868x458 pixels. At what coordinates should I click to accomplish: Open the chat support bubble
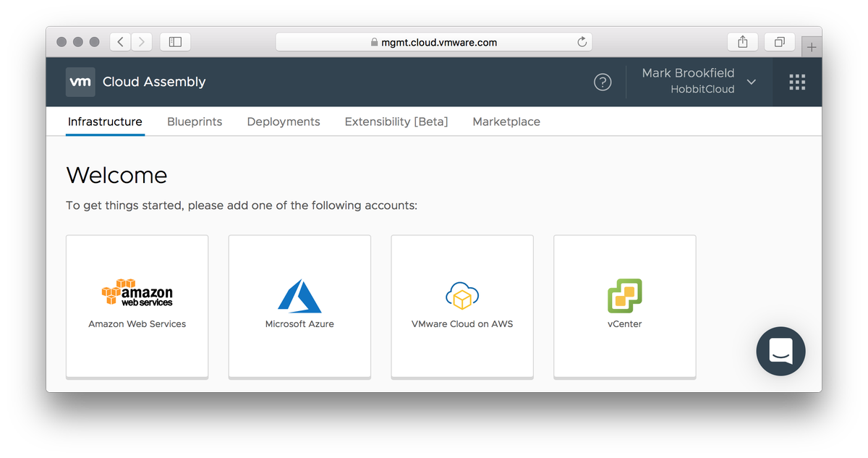[x=780, y=352]
